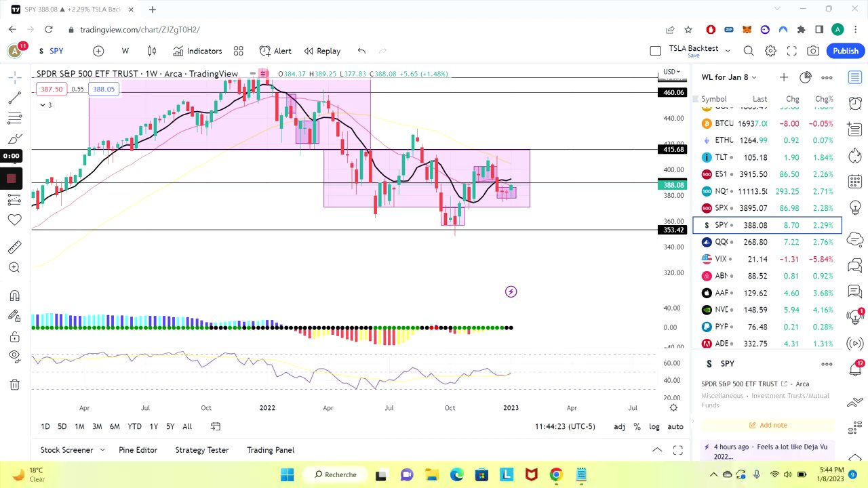Open the go to date calendar

point(216,426)
